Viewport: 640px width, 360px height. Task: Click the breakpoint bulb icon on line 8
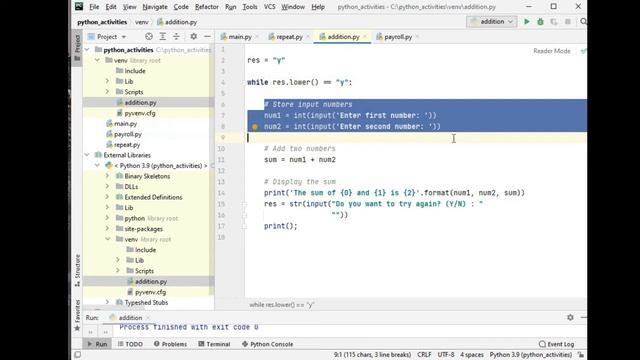pos(255,127)
